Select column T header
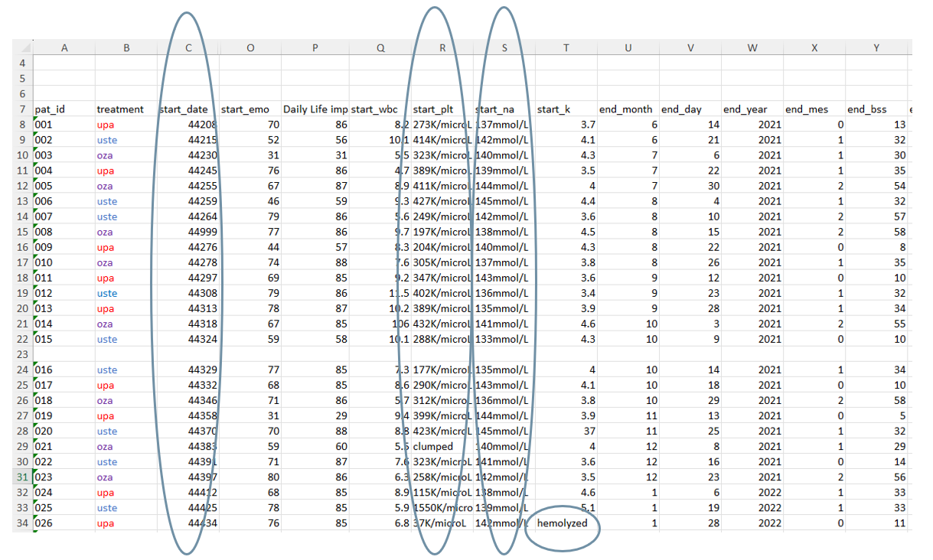 566,48
